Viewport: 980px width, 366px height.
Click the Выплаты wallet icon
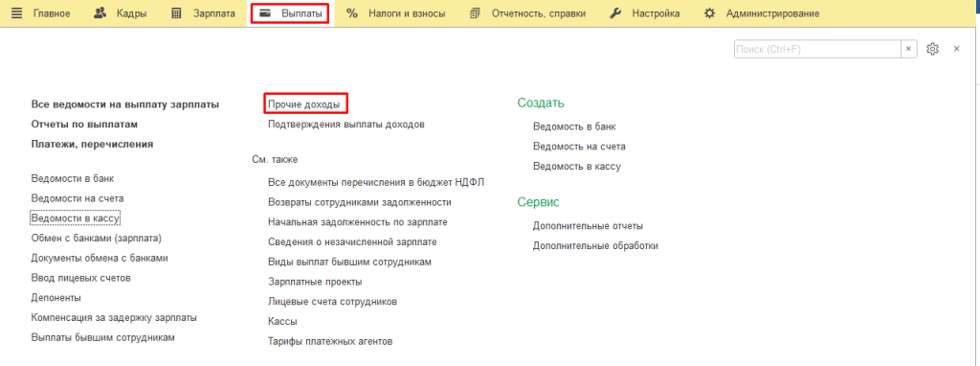pos(265,13)
